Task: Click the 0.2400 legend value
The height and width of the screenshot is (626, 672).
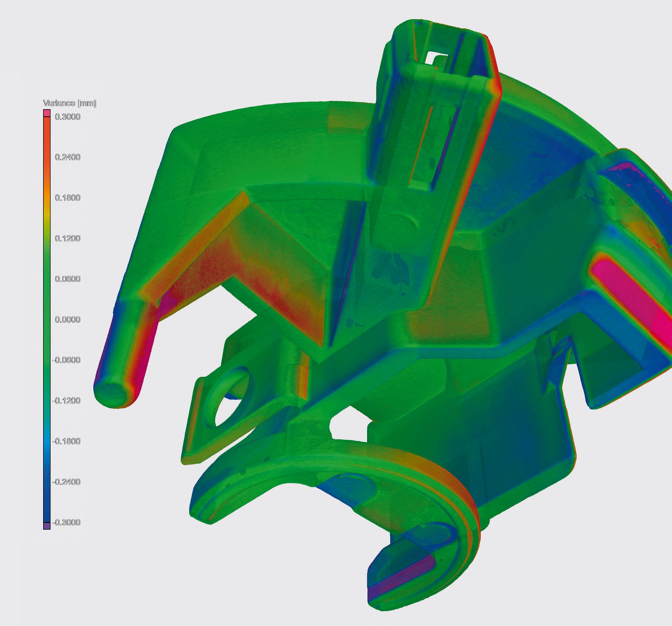Action: (x=68, y=157)
